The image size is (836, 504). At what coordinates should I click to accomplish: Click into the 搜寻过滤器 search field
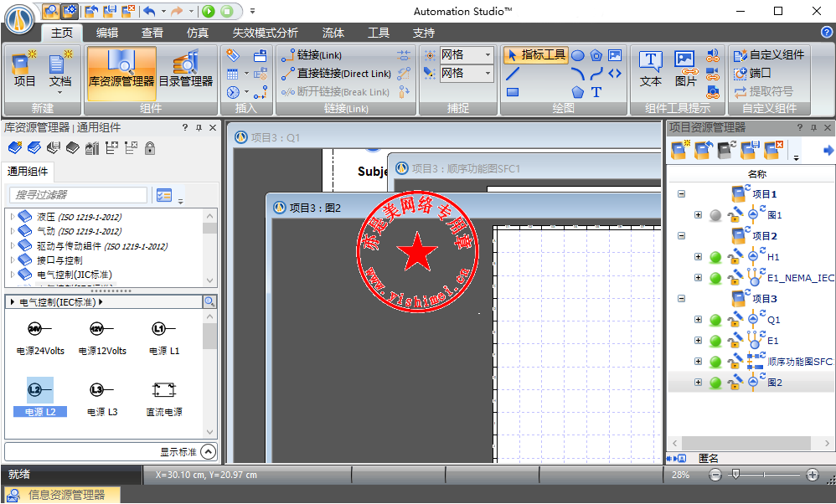(x=78, y=195)
